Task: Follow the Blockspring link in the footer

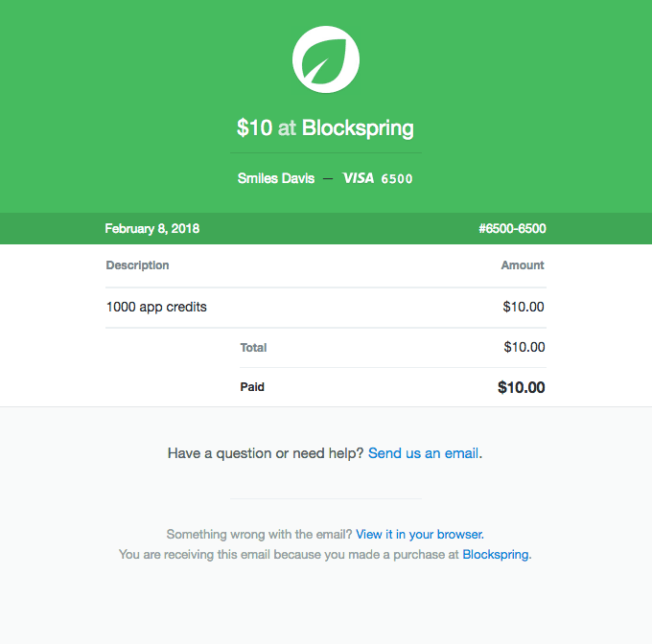Action: pos(495,554)
